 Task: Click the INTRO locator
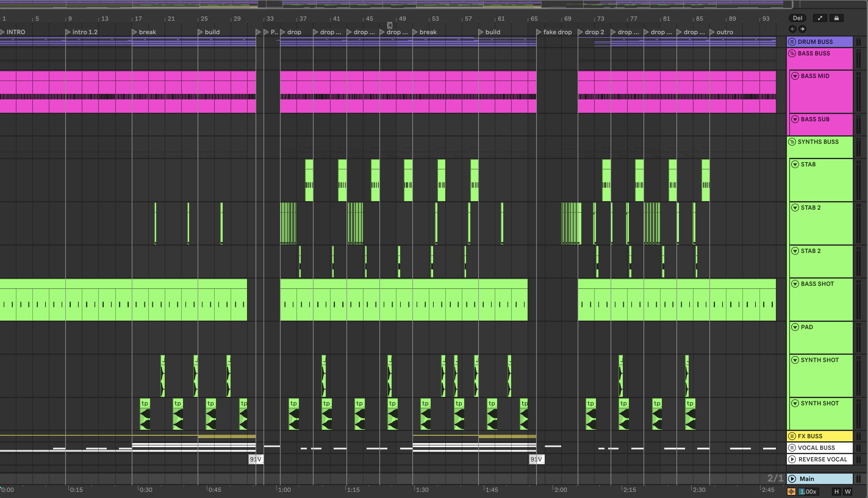point(13,32)
